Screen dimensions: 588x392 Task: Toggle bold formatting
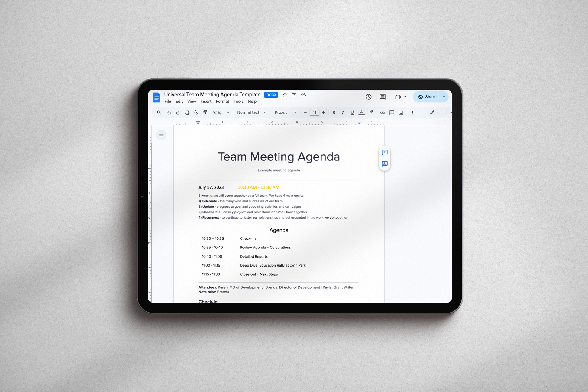[x=334, y=112]
